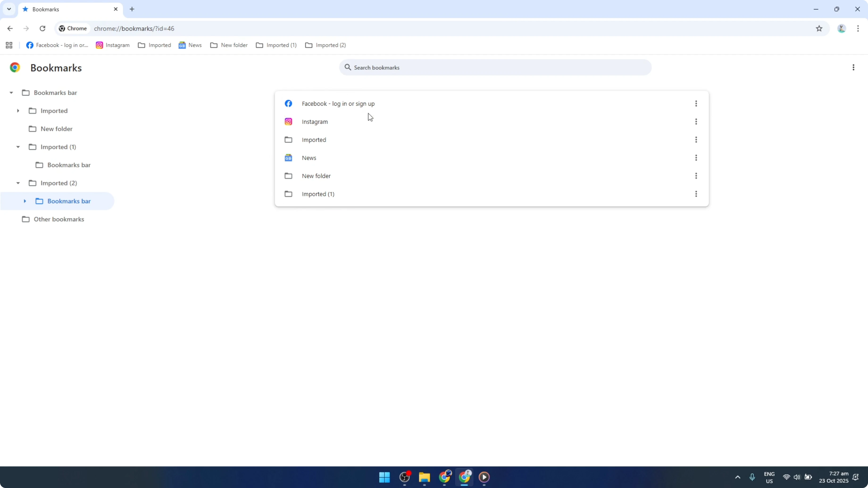
Task: Open Imported folder in bookmarks bar
Action: (x=154, y=45)
